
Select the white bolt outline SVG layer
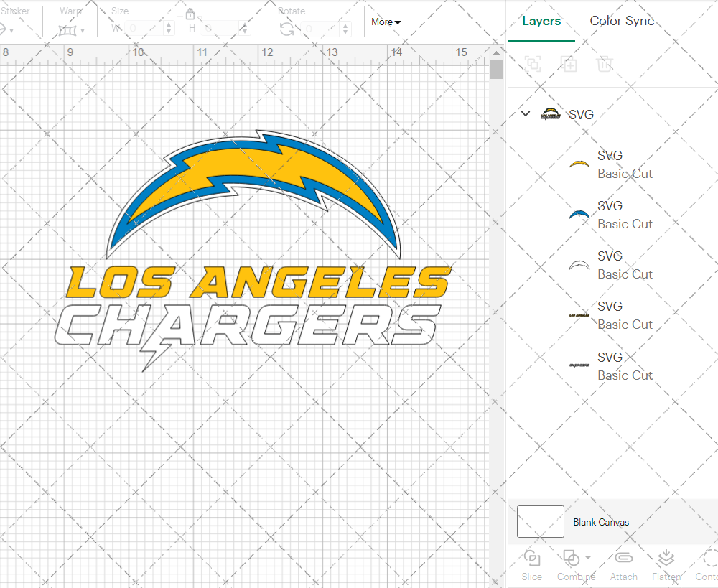click(612, 265)
